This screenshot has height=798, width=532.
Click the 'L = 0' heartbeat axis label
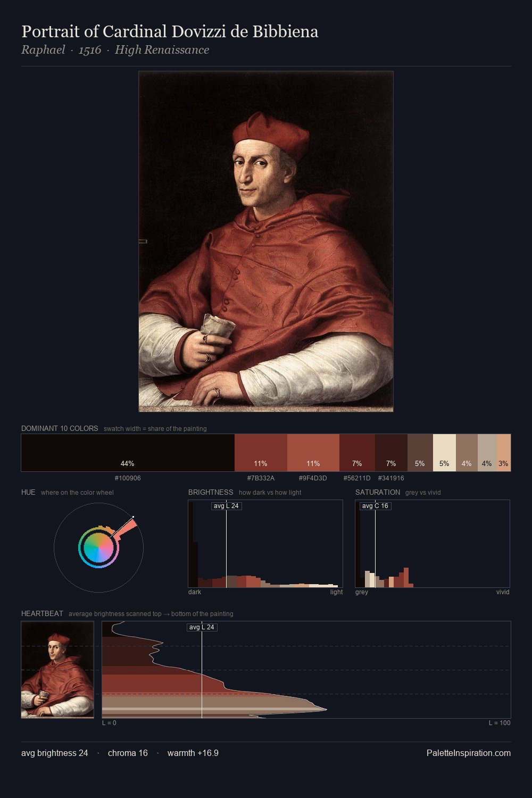coord(109,723)
